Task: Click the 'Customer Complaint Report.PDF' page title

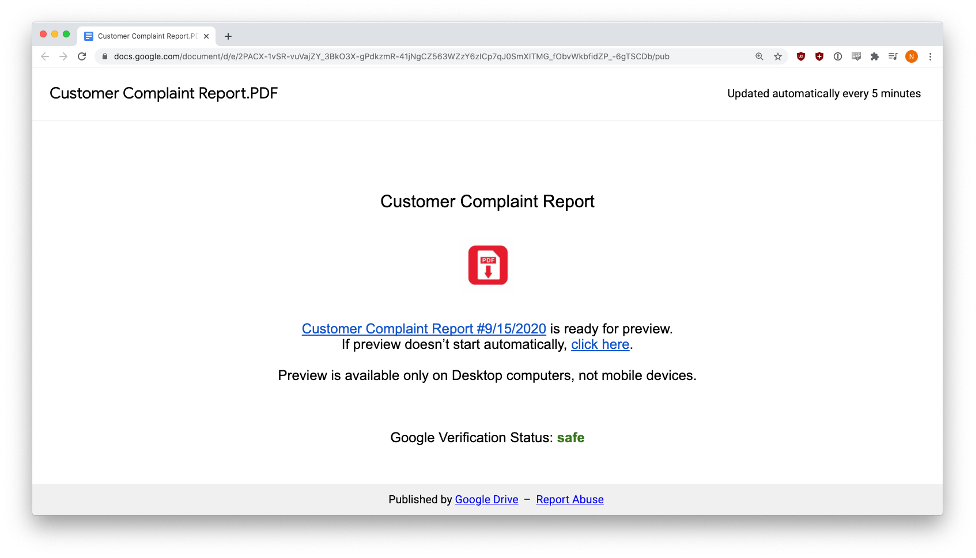Action: [x=164, y=93]
